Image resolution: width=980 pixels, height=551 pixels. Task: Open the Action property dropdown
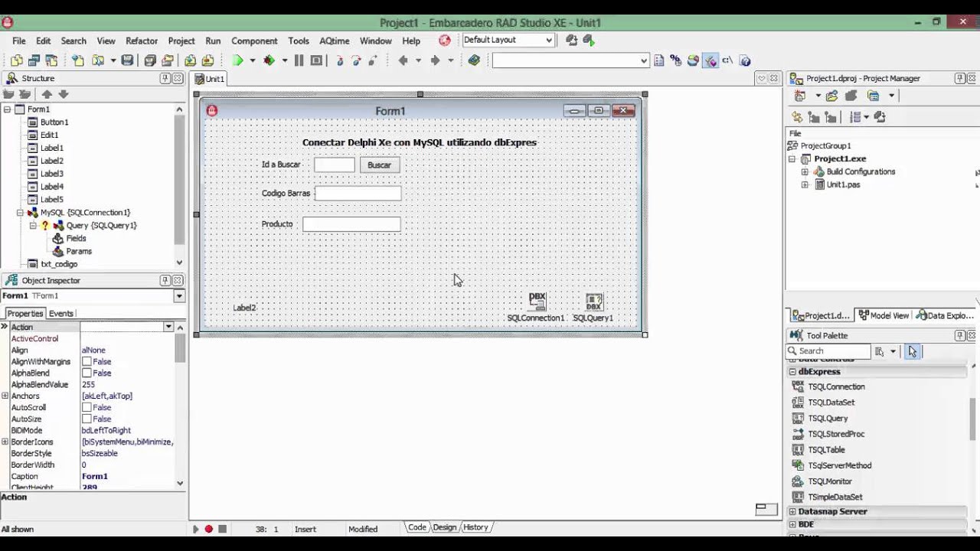tap(168, 327)
